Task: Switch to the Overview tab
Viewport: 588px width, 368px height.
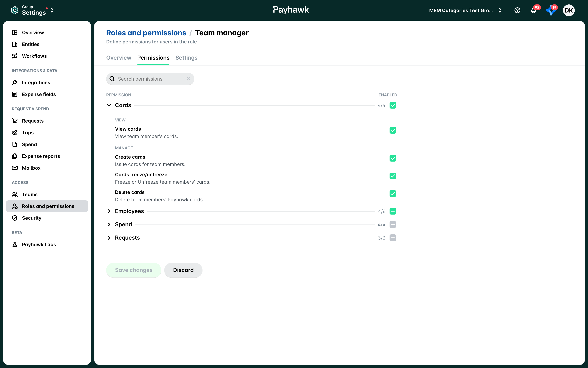Action: tap(119, 58)
